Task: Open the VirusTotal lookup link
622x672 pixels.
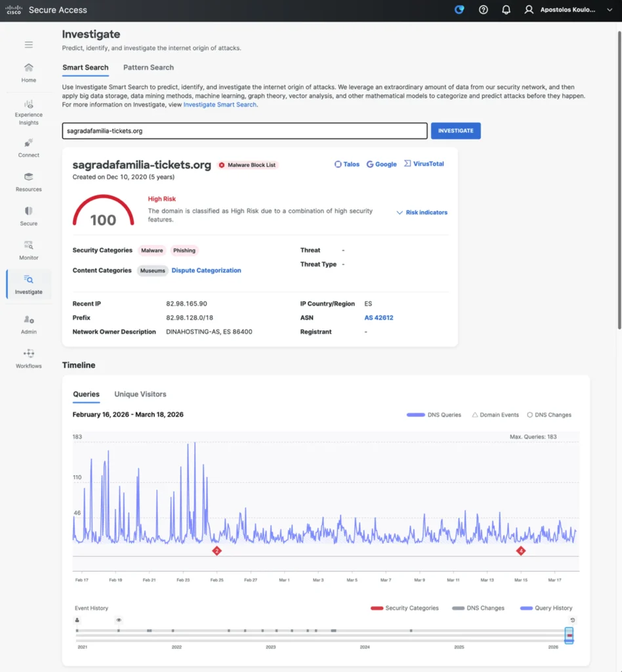Action: 423,164
